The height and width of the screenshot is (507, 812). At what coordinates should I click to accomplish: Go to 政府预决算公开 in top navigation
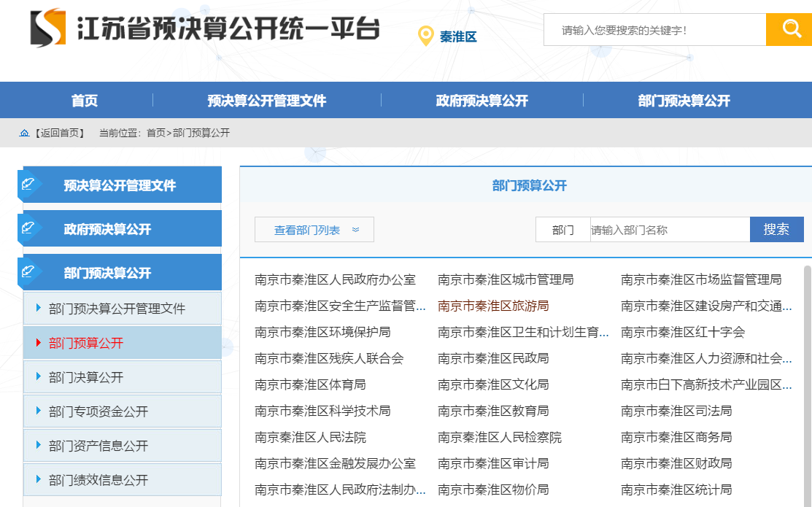pos(482,101)
